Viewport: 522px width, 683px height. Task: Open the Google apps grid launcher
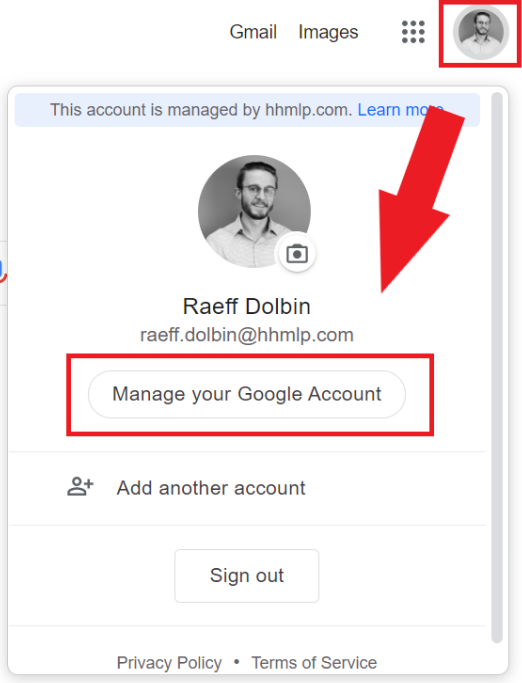[413, 32]
